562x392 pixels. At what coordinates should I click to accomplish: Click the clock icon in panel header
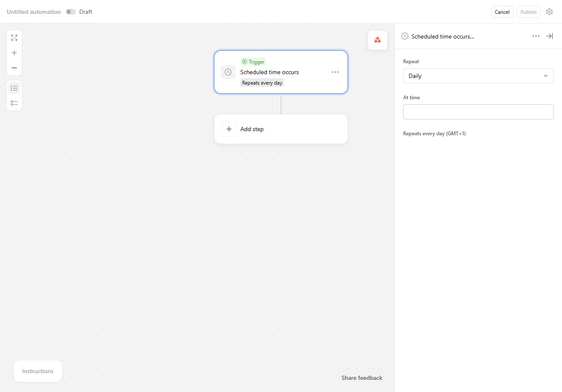click(x=405, y=36)
